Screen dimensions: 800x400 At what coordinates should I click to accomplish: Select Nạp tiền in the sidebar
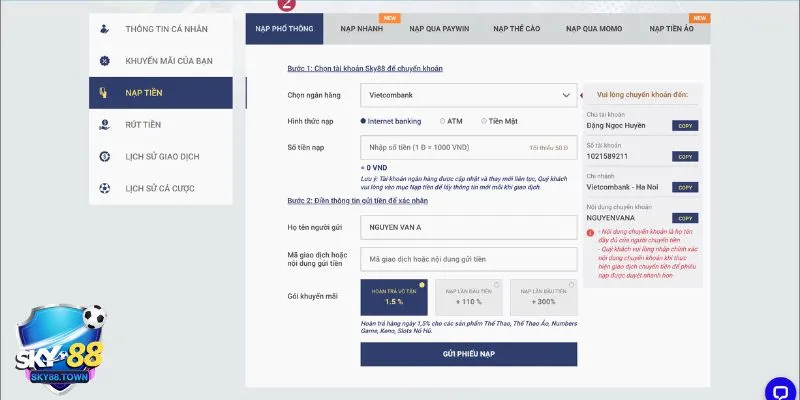click(x=161, y=93)
